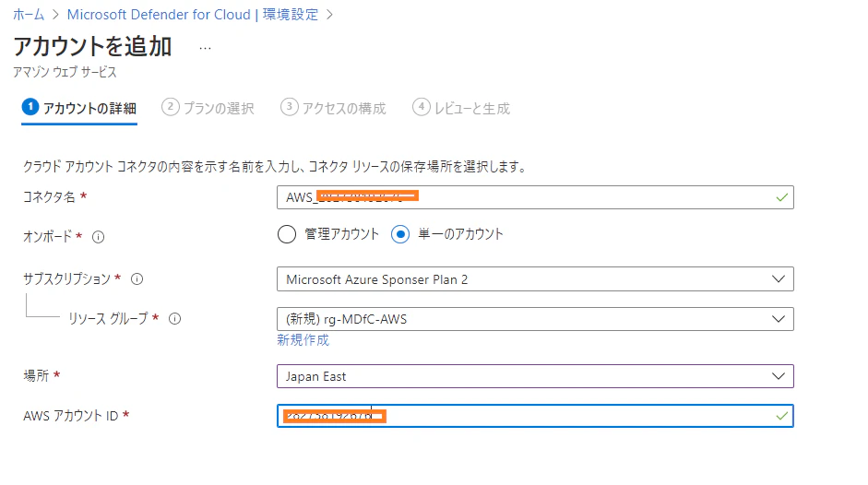
Task: Open the サブスクリプション dropdown
Action: pos(535,279)
